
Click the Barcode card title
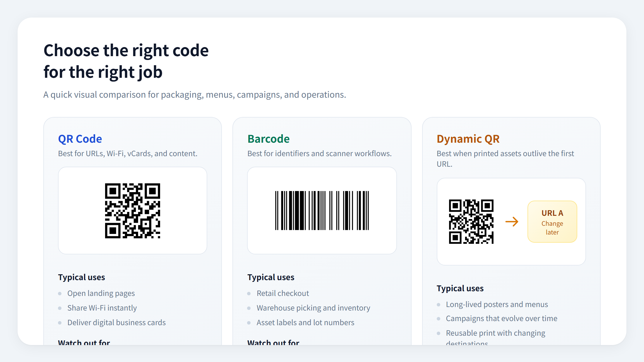click(x=268, y=139)
